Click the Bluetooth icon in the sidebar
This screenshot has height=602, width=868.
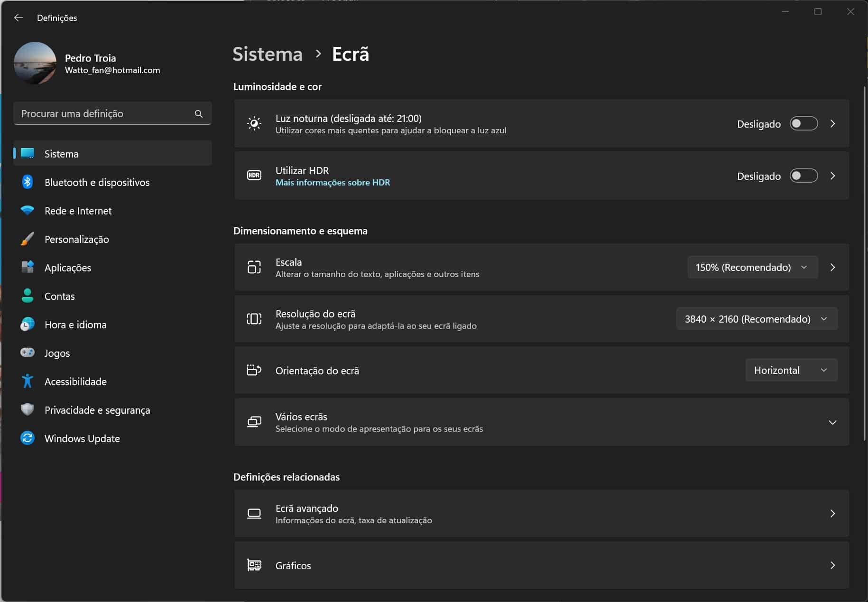tap(28, 182)
